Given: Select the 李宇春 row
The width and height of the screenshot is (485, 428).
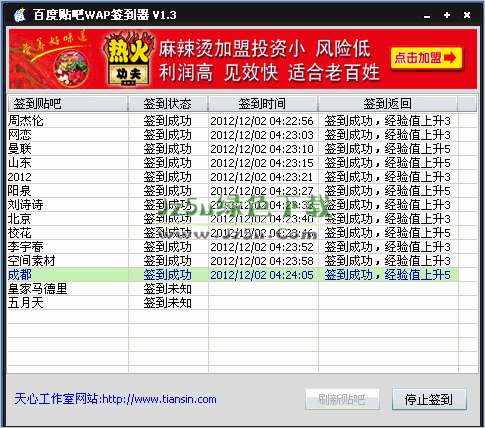Looking at the screenshot, I should click(233, 247).
